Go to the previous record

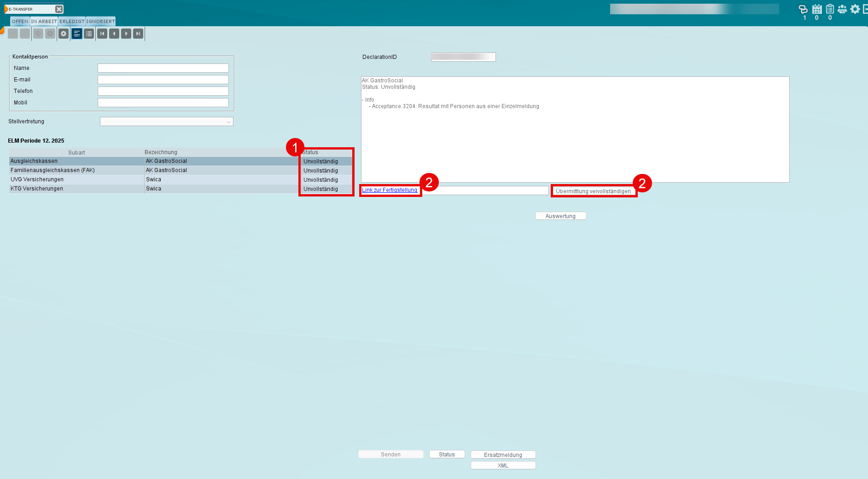114,34
